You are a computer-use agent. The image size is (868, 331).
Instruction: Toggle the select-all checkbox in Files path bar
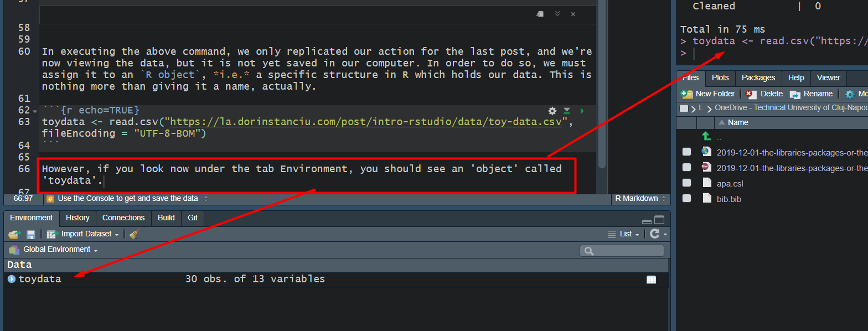pyautogui.click(x=684, y=108)
